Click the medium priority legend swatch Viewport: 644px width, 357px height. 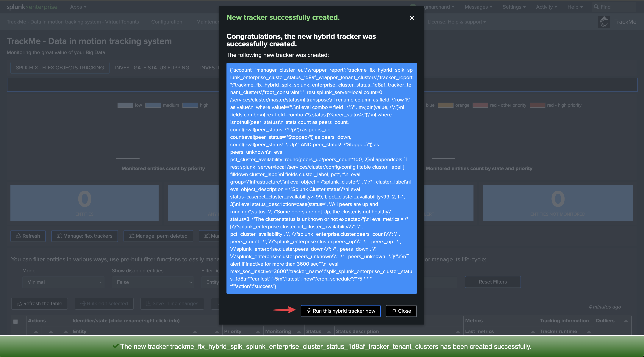click(x=153, y=105)
